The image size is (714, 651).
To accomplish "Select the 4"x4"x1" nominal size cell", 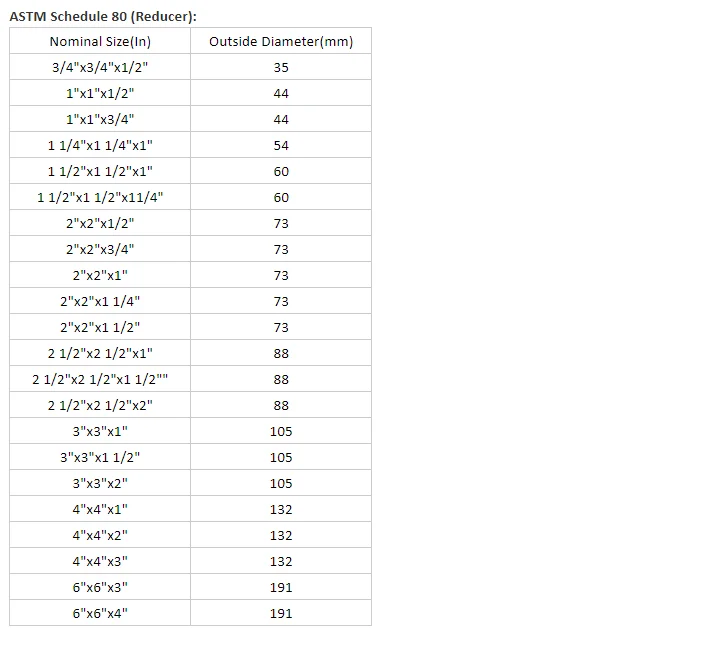I will (100, 509).
